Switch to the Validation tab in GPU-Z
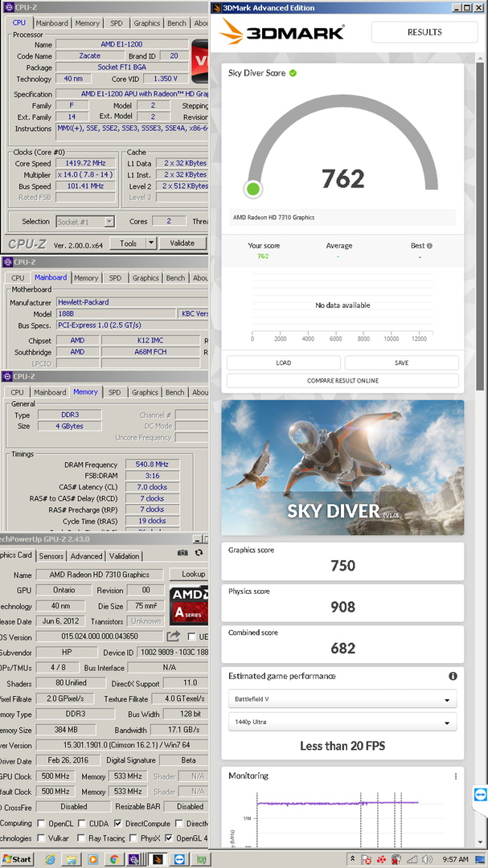488x868 pixels. [124, 556]
